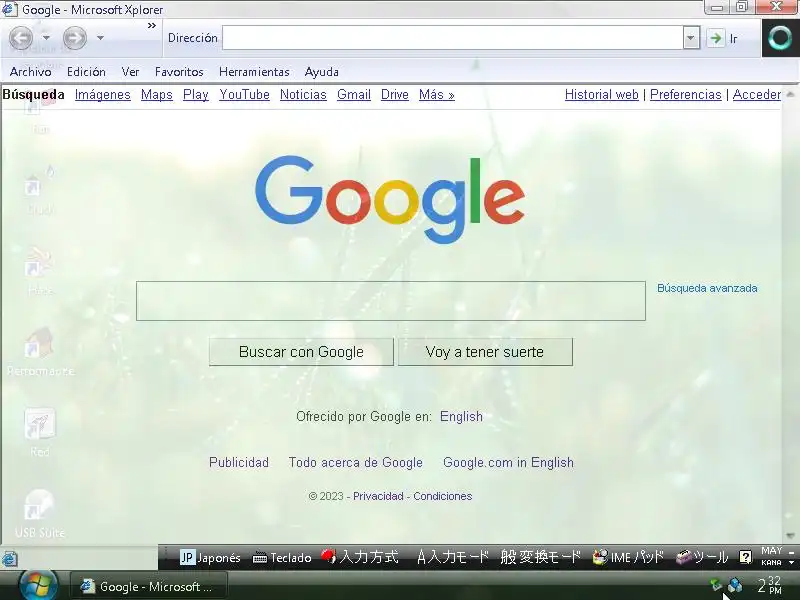This screenshot has width=800, height=600.
Task: Click the taskbar clock showing 2:32 PM
Action: click(769, 585)
